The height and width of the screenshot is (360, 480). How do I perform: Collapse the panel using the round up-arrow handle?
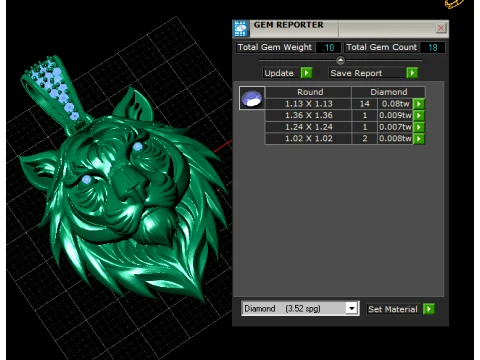click(x=340, y=61)
